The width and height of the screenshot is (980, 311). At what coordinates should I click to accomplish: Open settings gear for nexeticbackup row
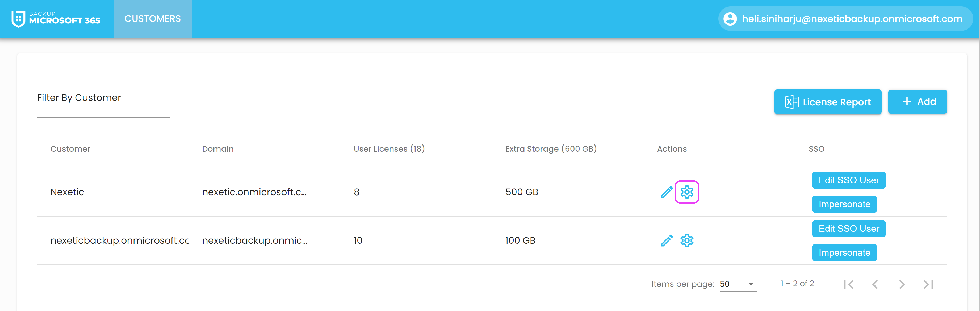point(687,240)
